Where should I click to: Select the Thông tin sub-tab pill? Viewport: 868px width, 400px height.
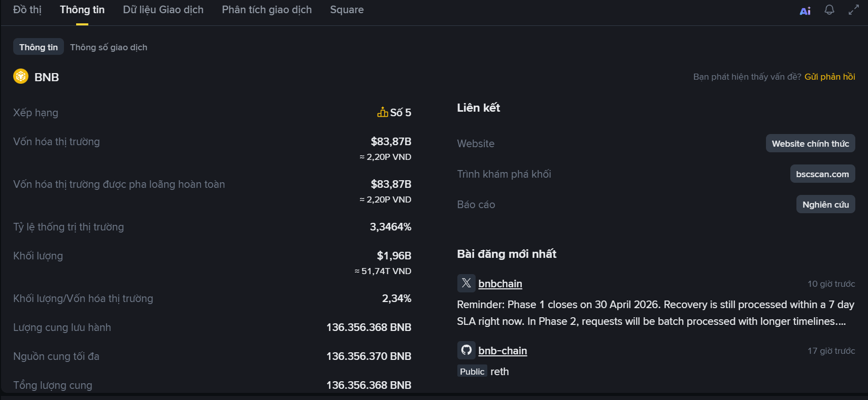point(39,47)
